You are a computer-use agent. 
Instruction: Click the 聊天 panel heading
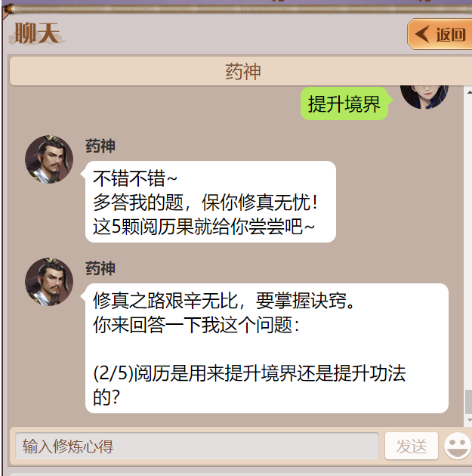37,33
